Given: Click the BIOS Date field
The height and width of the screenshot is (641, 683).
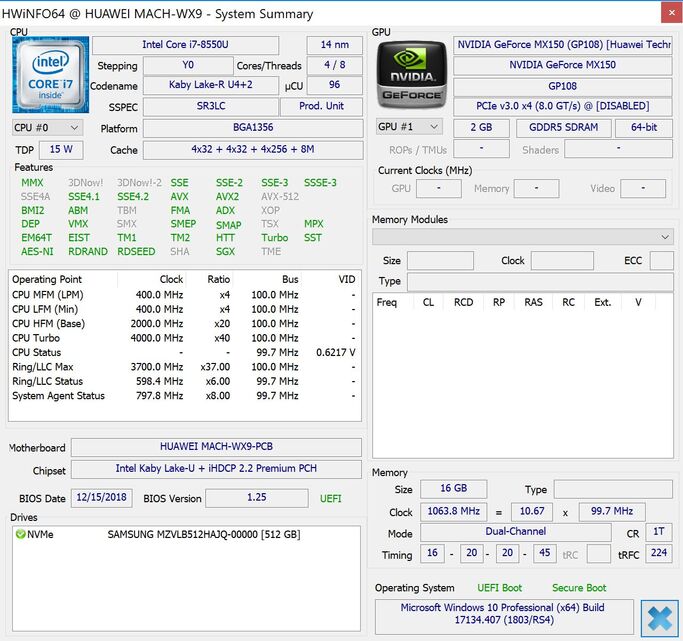Looking at the screenshot, I should 102,497.
